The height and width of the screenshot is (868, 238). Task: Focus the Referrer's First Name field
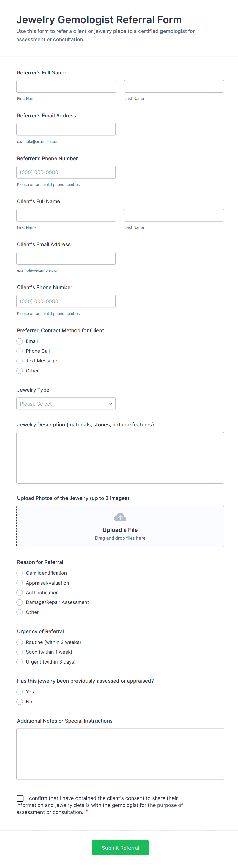66,86
